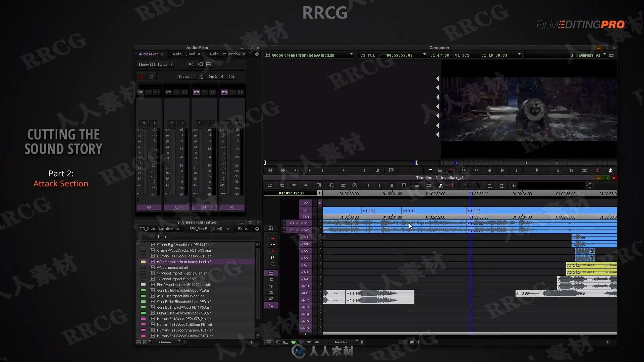
Task: Open the source timecode display dropdown
Action: [424, 55]
